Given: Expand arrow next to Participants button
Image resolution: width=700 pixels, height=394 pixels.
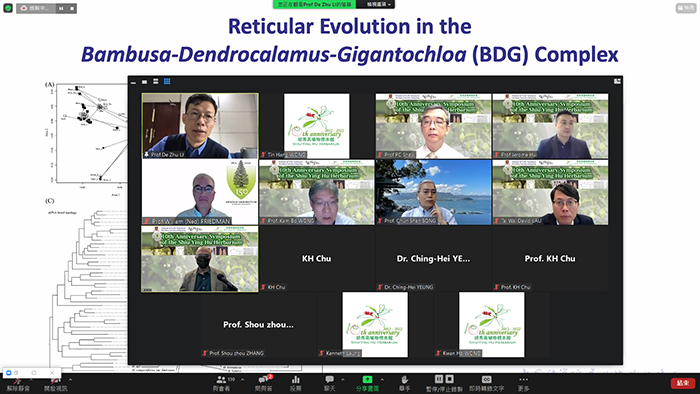Looking at the screenshot, I should click(x=242, y=380).
